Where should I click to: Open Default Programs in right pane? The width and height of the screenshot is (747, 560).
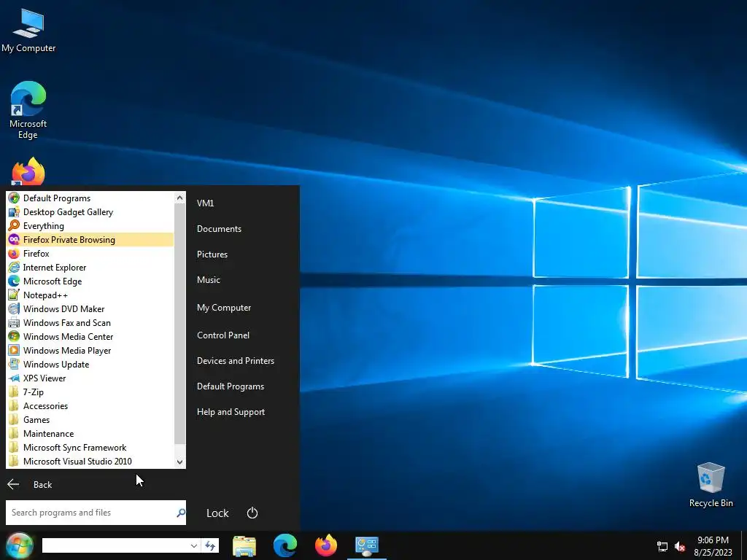point(231,386)
